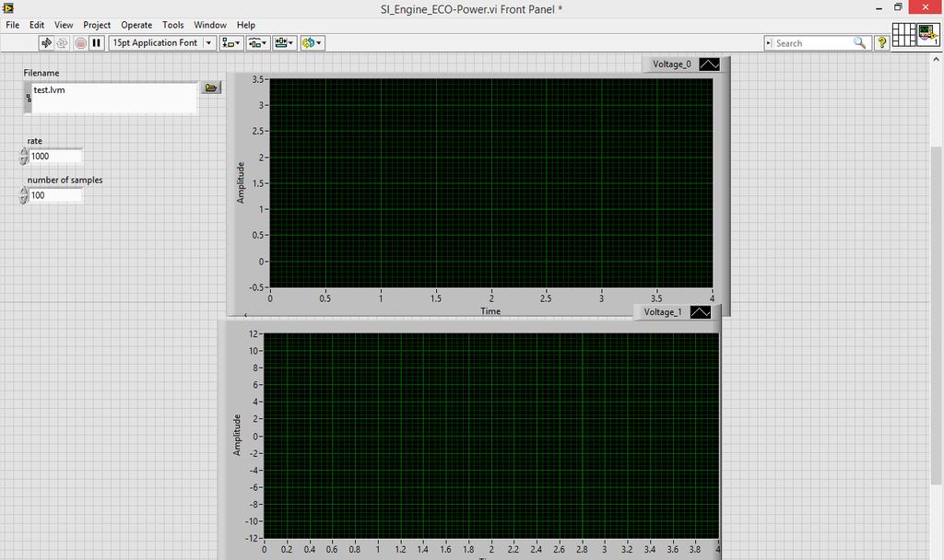The image size is (944, 560).
Task: Click the number of samples stepper arrows
Action: 24,195
